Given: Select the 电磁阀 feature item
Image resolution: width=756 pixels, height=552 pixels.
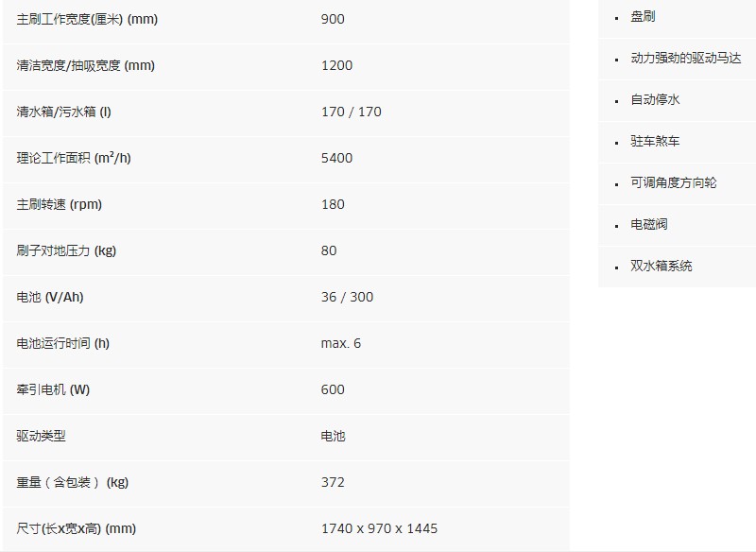Looking at the screenshot, I should (649, 224).
